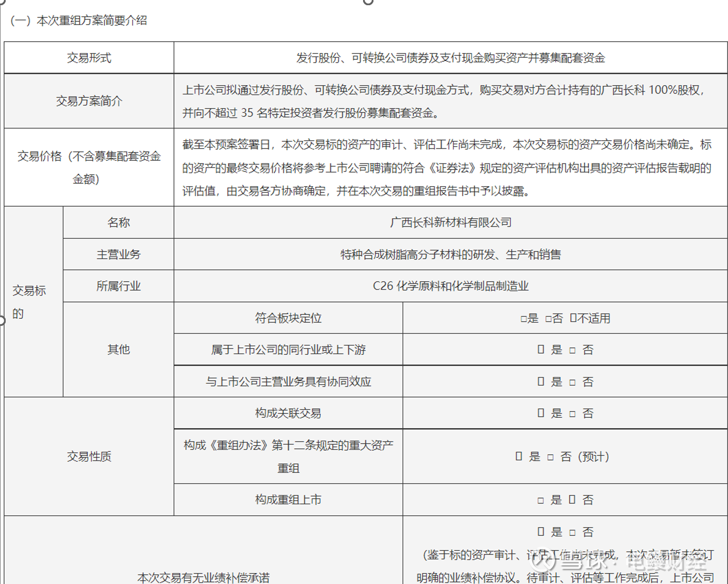The image size is (728, 584).
Task: Check 否 for 与上市公司主营业务具有协同效应
Action: click(572, 382)
